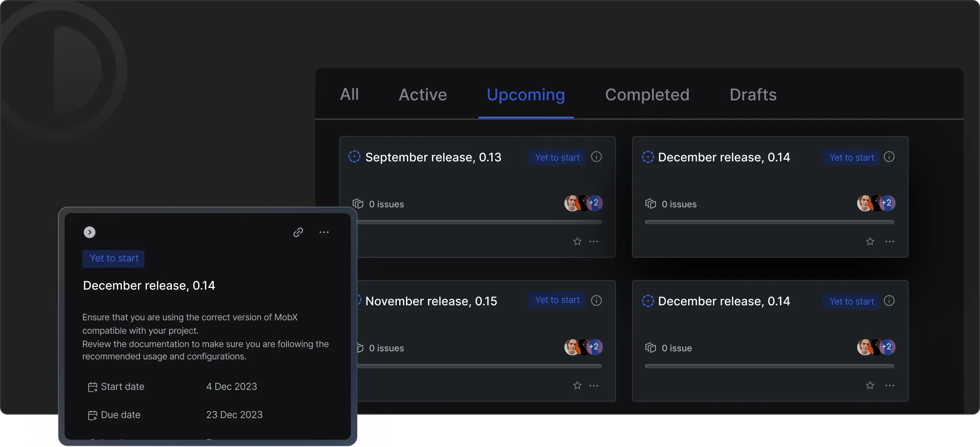This screenshot has width=980, height=447.
Task: Collapse detail panel with chevron arrow button
Action: click(89, 232)
